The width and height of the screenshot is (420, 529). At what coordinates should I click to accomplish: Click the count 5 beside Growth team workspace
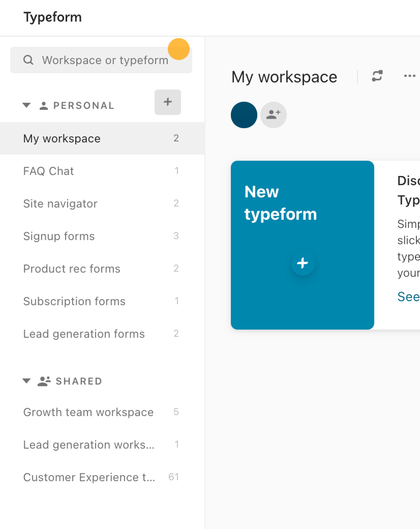[176, 412]
